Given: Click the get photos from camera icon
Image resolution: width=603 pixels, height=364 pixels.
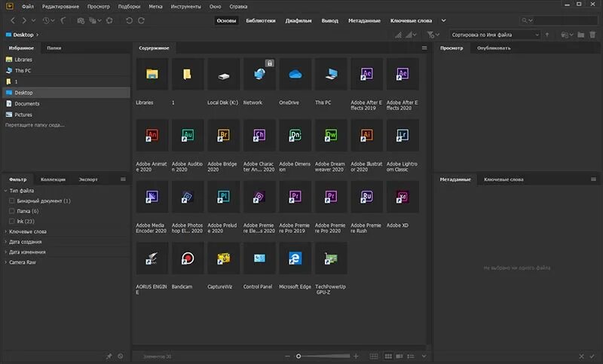Looking at the screenshot, I should 81,20.
